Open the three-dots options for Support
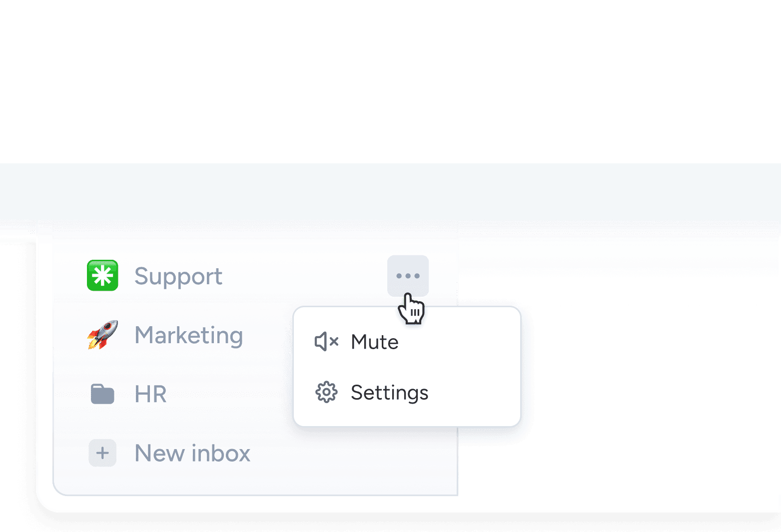 coord(408,275)
